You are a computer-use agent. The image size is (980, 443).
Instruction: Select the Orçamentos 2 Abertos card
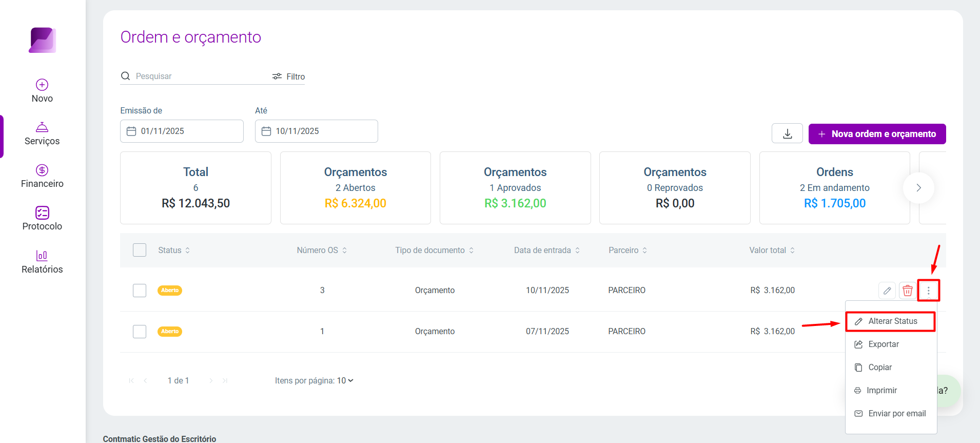356,188
